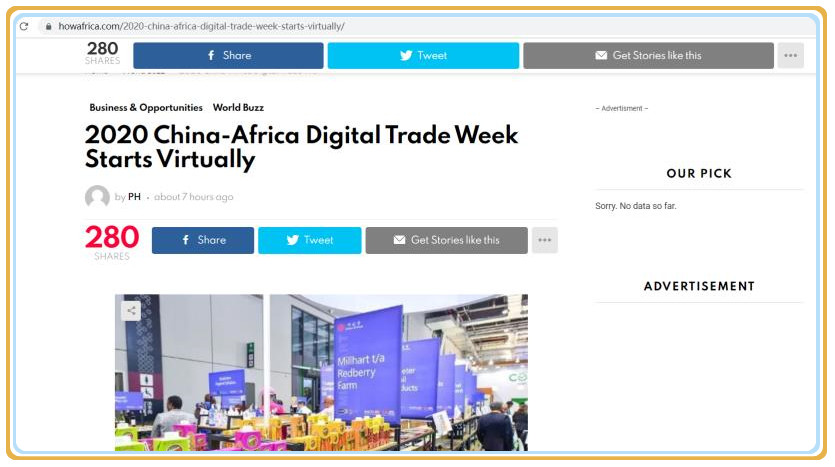The height and width of the screenshot is (467, 835).
Task: Click the lock icon beside the URL
Action: click(47, 26)
